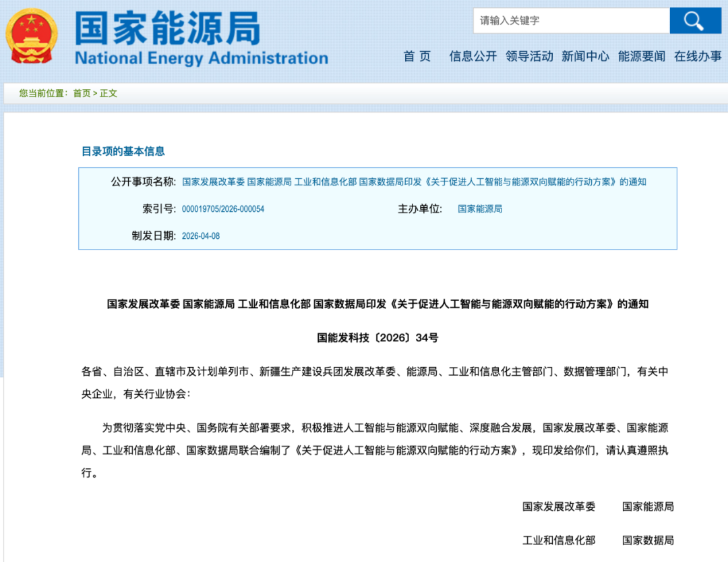This screenshot has width=728, height=562.
Task: Click National Energy Administration English title
Action: tap(202, 58)
